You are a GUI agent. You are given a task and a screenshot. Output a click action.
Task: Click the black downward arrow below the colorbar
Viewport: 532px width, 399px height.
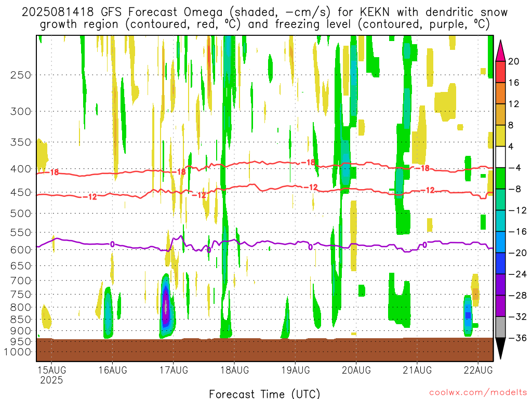coord(500,349)
